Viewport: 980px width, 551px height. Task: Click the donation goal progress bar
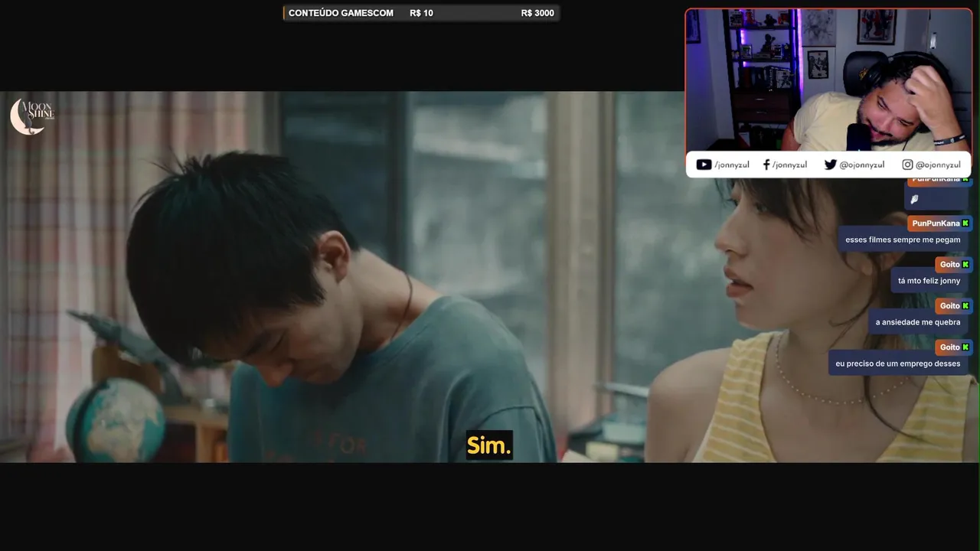click(x=421, y=13)
